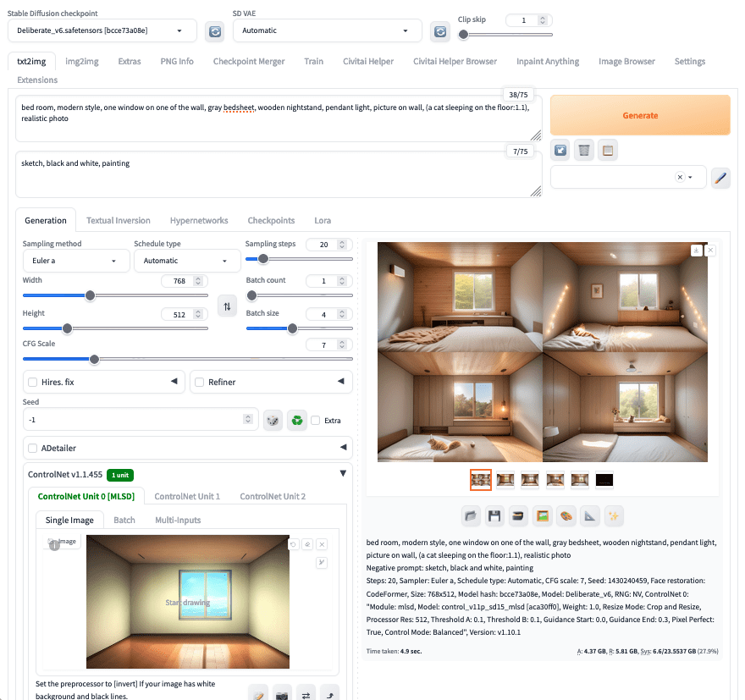Erase ControlNet canvas with eraser icon
Image resolution: width=745 pixels, height=700 pixels.
pos(307,544)
